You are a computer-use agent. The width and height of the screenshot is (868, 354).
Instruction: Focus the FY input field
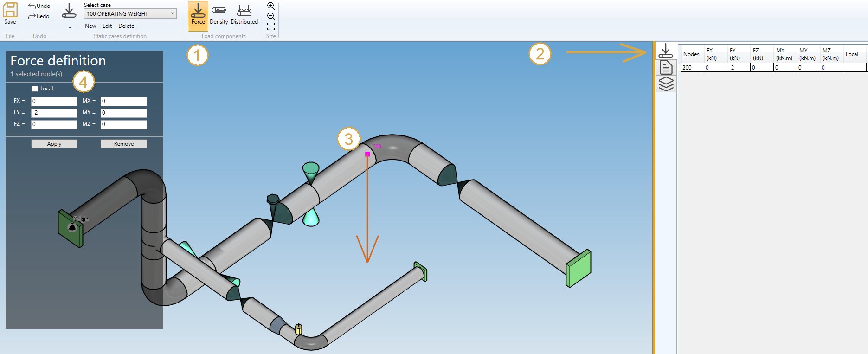(54, 113)
